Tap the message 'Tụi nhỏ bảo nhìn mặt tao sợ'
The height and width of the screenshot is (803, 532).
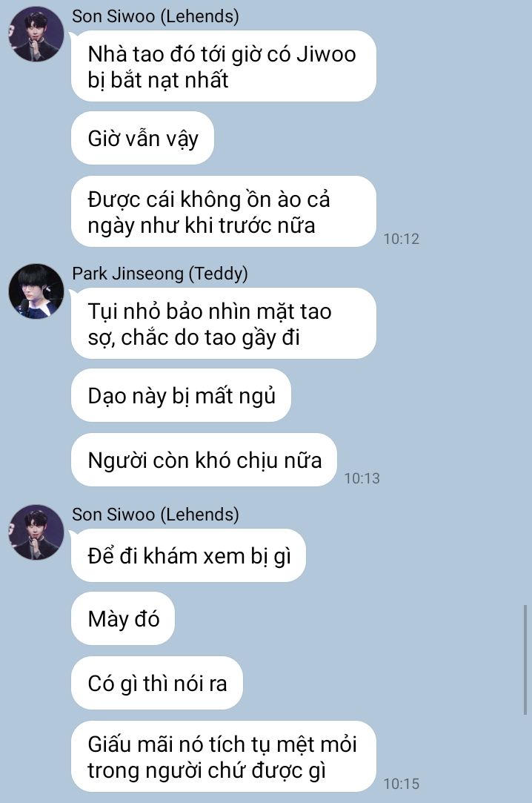[224, 324]
